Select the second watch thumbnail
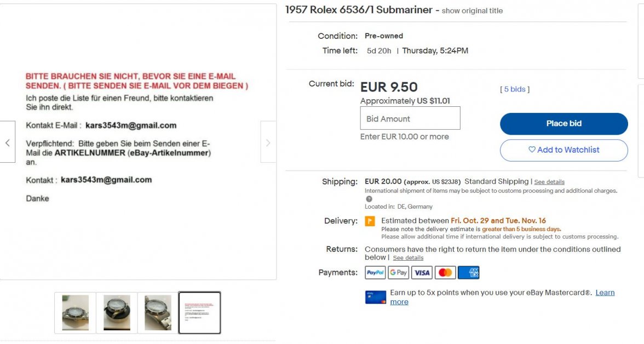 [117, 313]
